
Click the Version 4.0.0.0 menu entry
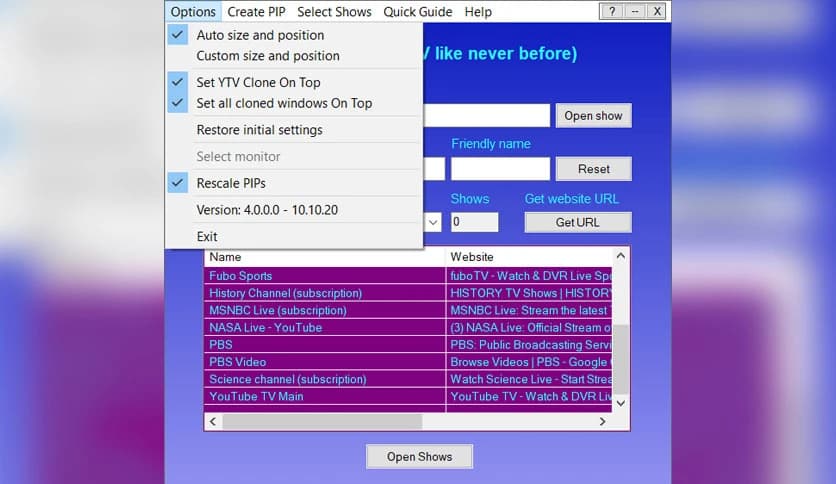click(294, 209)
